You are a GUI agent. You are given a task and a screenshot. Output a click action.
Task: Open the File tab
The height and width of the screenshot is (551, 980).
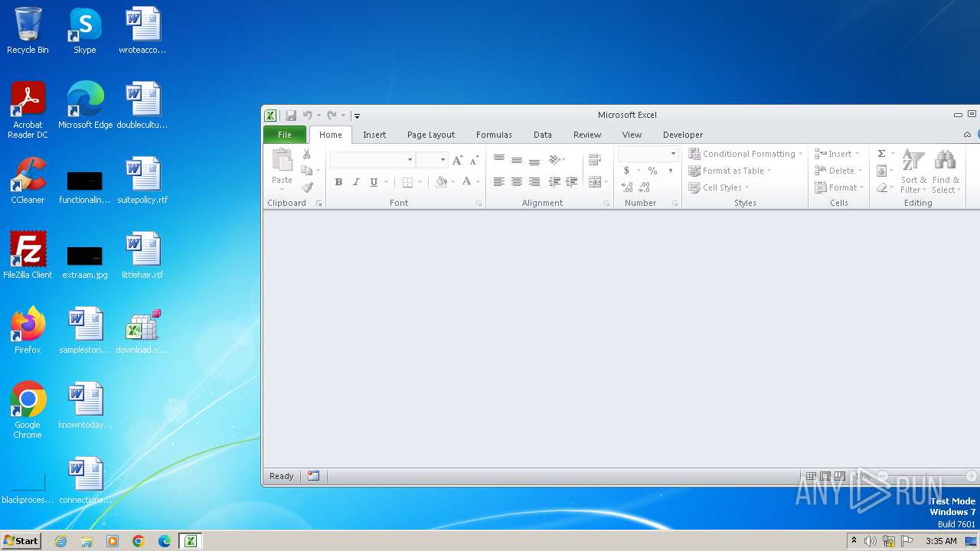coord(285,135)
